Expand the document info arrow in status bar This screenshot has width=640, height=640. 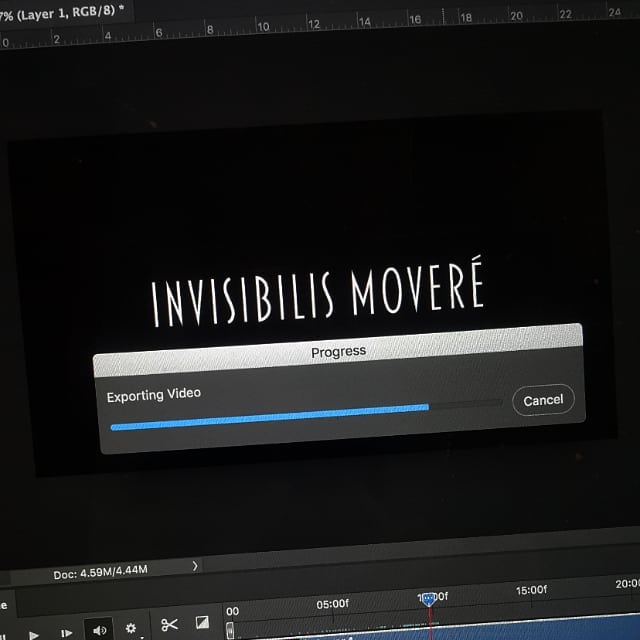tap(194, 566)
